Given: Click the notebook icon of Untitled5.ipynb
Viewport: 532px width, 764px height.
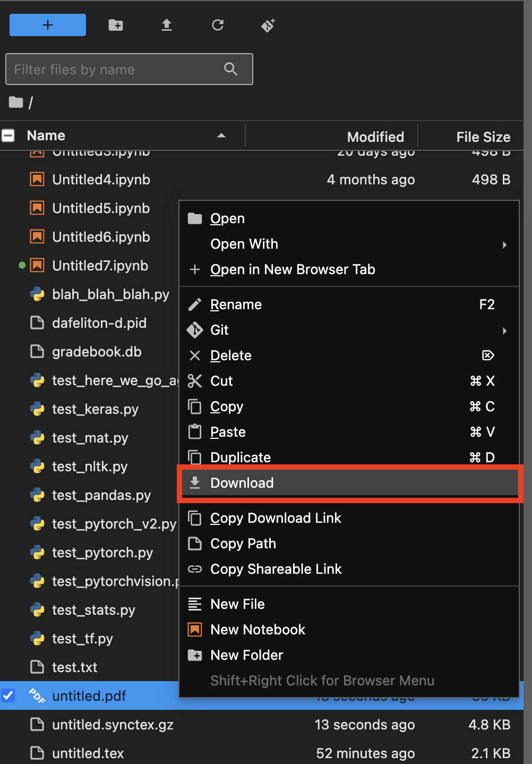Looking at the screenshot, I should point(37,208).
